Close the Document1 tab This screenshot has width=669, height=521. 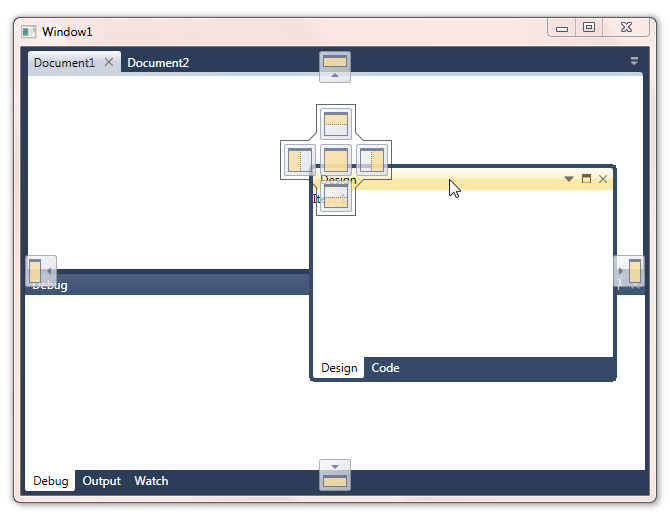(x=109, y=62)
